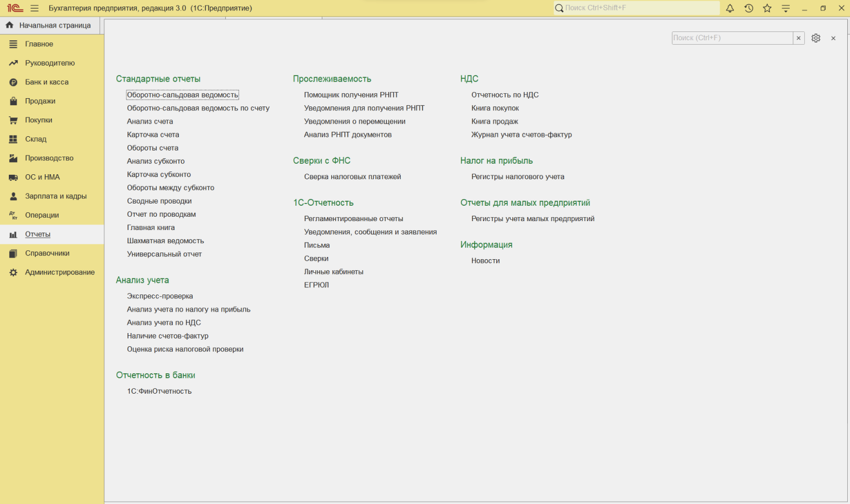This screenshot has height=504, width=850.
Task: Click Регламентированные отчеты link
Action: (x=353, y=219)
